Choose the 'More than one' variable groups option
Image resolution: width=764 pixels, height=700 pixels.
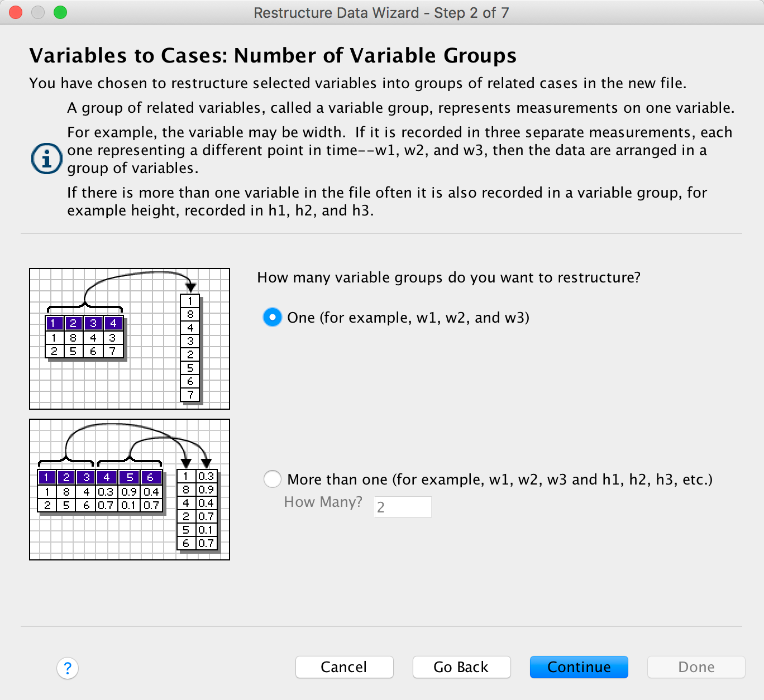(273, 479)
